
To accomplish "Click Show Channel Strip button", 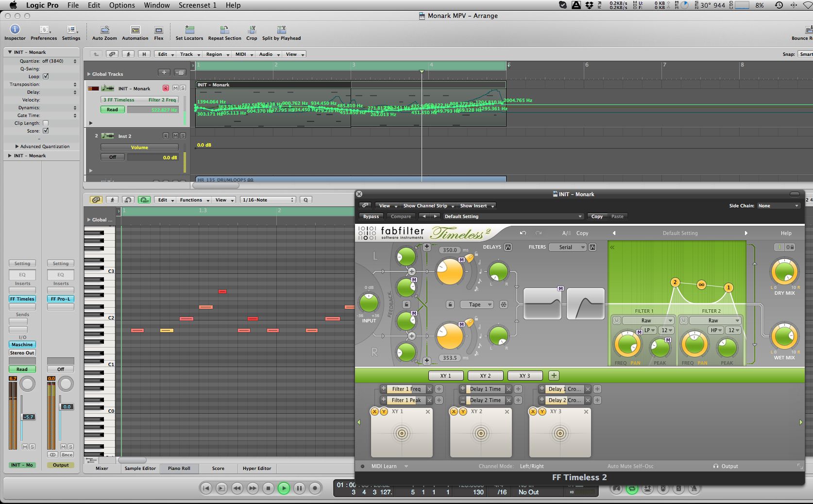I will [x=427, y=206].
